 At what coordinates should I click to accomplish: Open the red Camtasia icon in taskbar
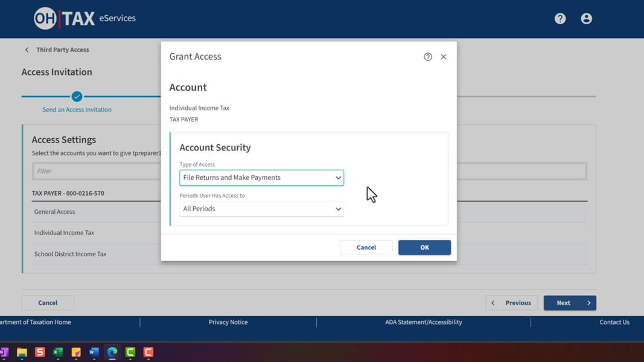(x=148, y=352)
